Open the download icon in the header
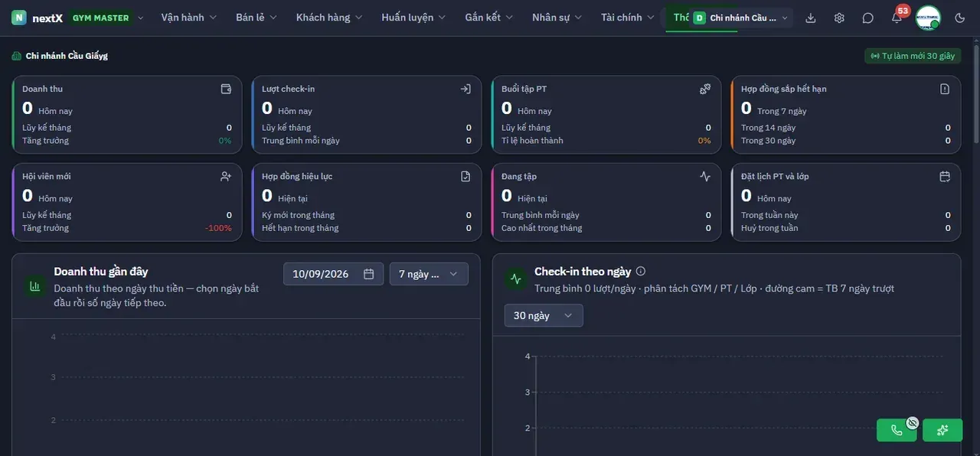This screenshot has width=980, height=456. 811,18
